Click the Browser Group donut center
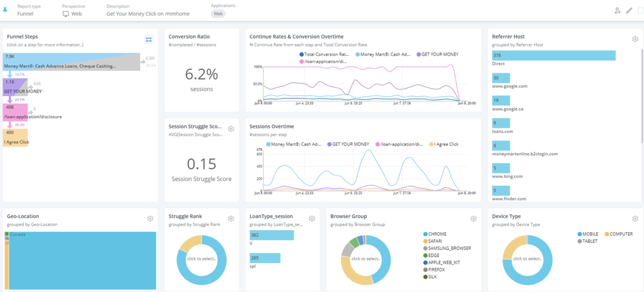Image resolution: width=644 pixels, height=292 pixels. [x=366, y=259]
